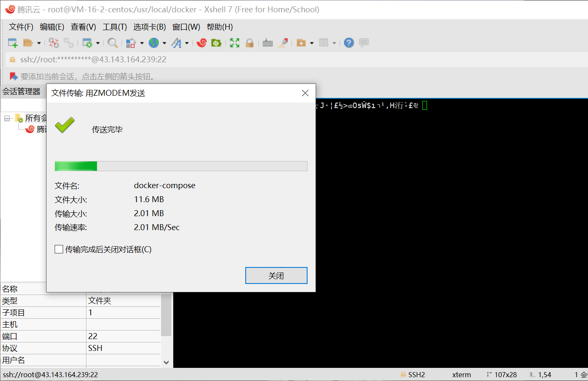Open the 编辑(E) menu
The image size is (588, 381).
pos(52,27)
